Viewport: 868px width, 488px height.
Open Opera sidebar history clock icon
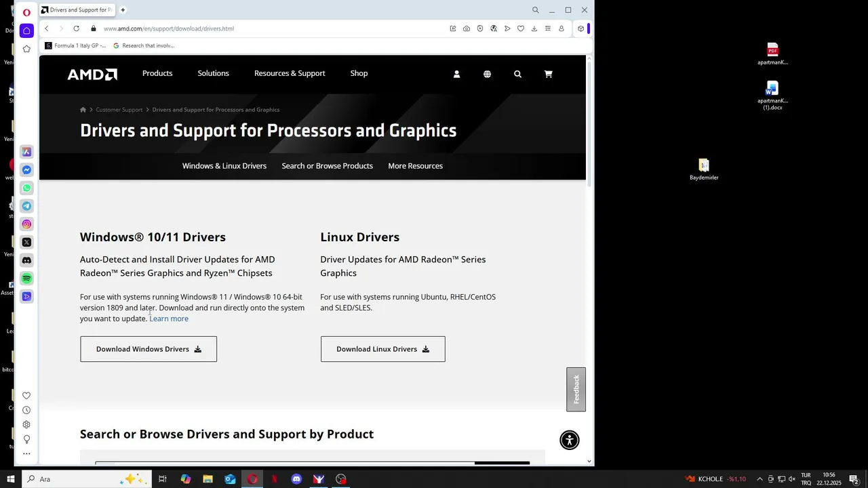click(26, 410)
